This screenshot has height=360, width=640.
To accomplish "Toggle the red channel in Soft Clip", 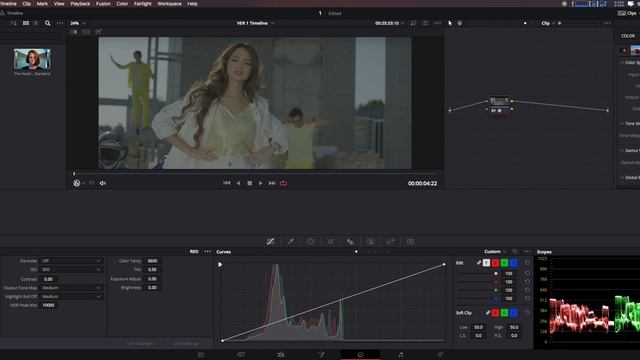I will tap(495, 313).
